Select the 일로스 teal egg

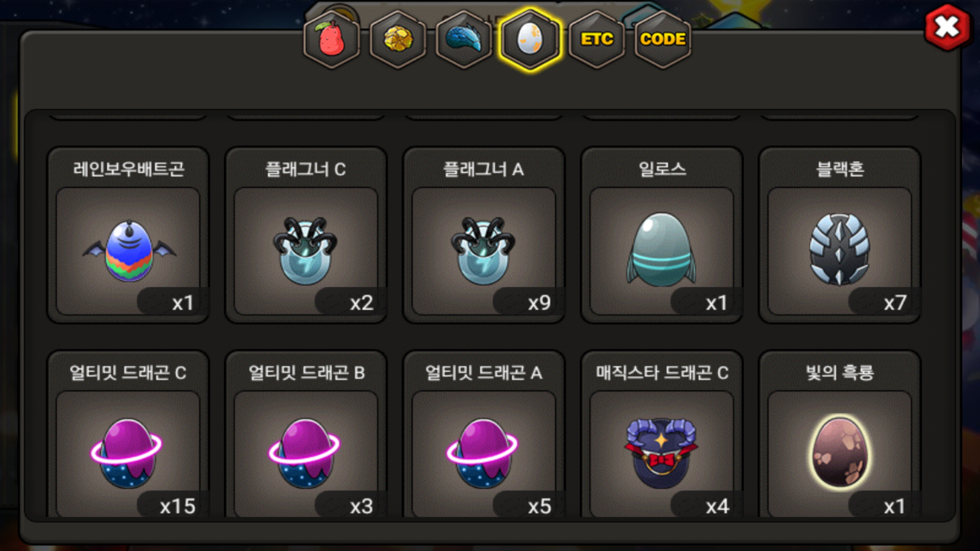pos(661,235)
